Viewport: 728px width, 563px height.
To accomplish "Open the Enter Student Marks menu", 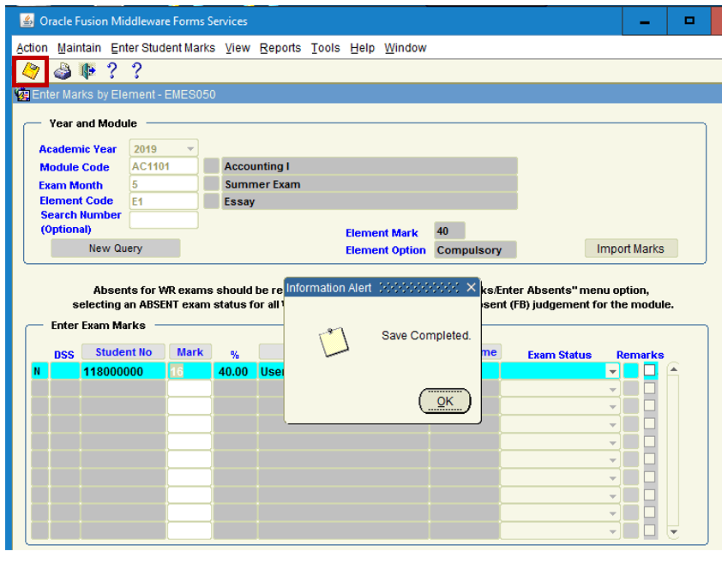I will pos(163,48).
